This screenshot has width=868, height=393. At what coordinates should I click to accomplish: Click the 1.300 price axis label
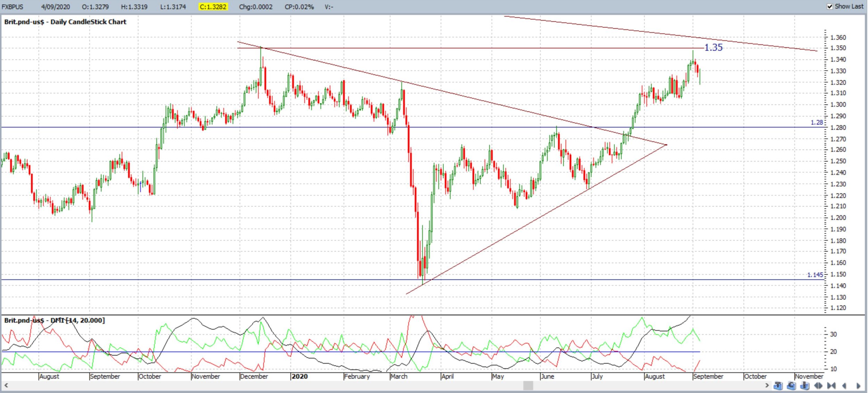tap(838, 104)
